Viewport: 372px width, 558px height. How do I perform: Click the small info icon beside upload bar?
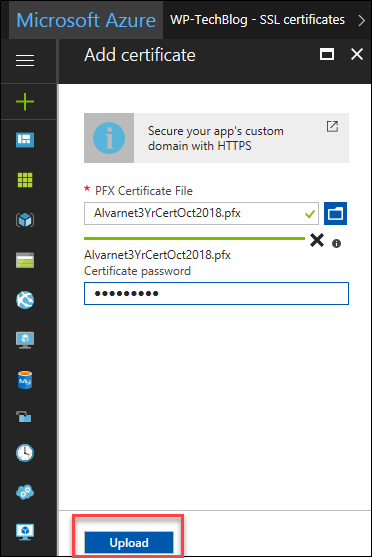point(336,243)
